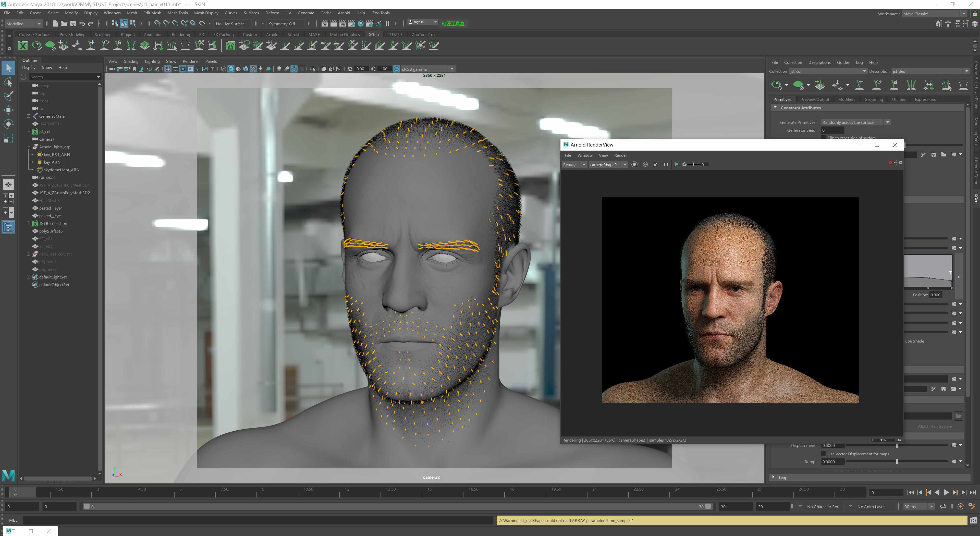
Task: Open the Modeling menu set dropdown
Action: coord(23,23)
